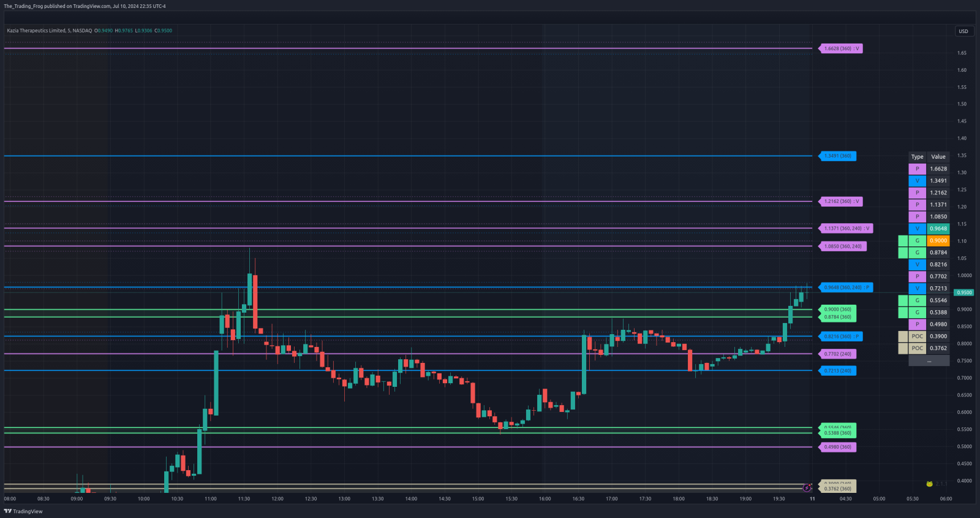The image size is (980, 518).
Task: Click the teal highlighted 0.9648 table cell
Action: click(938, 229)
